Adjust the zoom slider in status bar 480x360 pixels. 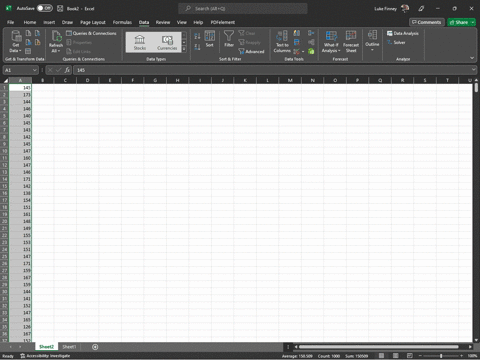[x=441, y=356]
